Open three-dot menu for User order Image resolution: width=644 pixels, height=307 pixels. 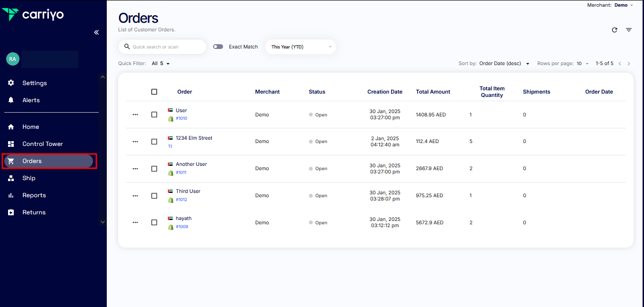point(135,115)
